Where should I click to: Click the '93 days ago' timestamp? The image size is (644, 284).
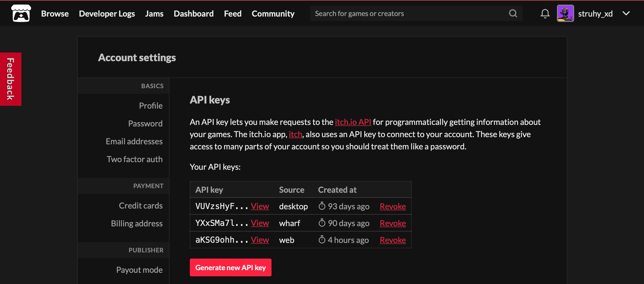(349, 206)
